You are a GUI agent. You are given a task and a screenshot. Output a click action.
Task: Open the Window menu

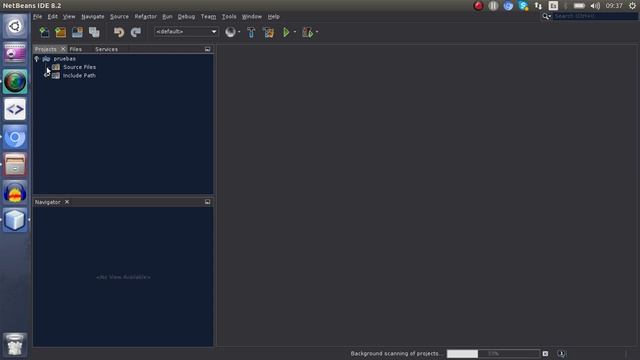[x=251, y=17]
